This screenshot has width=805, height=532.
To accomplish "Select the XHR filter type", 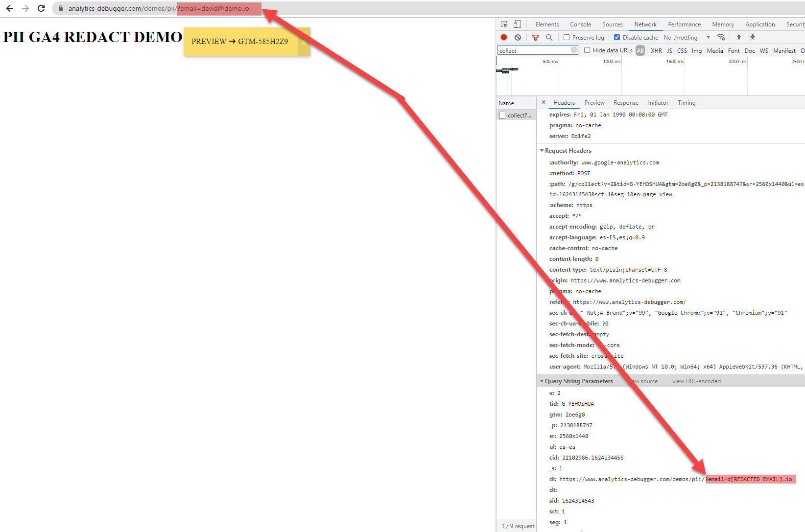I will click(x=656, y=50).
